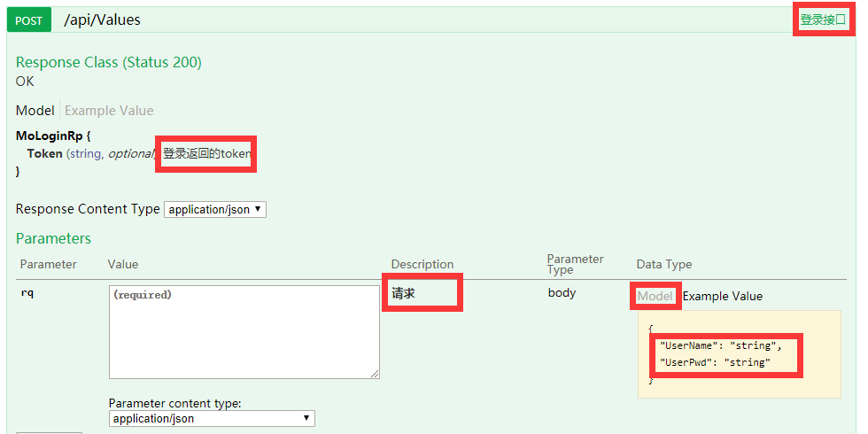The image size is (868, 434).
Task: Click the rq parameter name
Action: tap(27, 293)
